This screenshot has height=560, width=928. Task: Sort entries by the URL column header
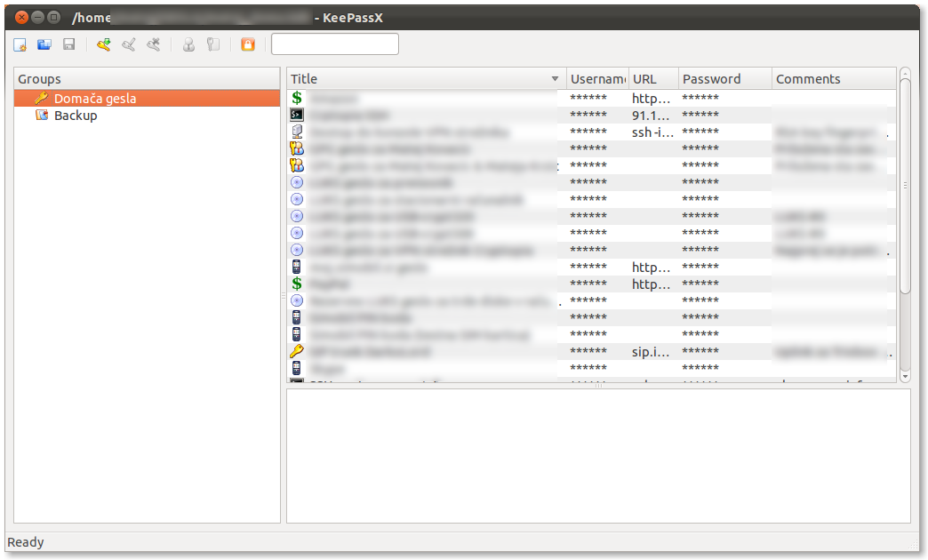[x=653, y=79]
